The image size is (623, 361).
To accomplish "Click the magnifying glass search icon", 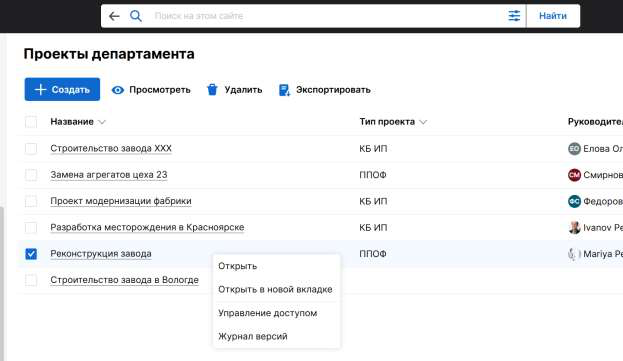I will coord(135,16).
